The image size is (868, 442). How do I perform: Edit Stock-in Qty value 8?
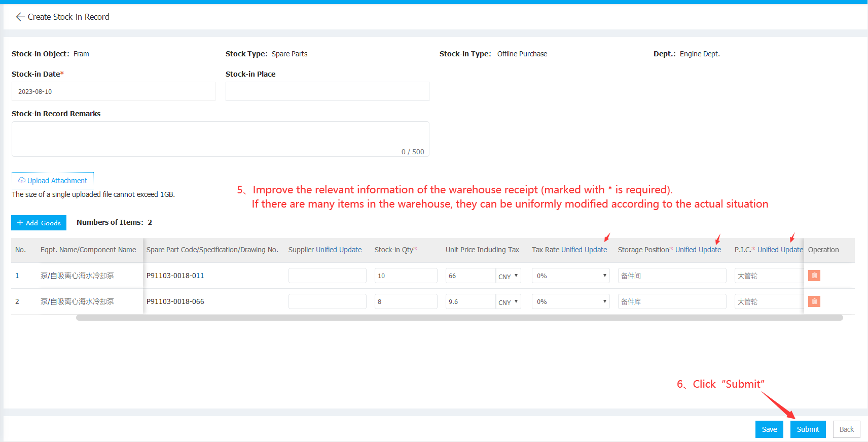pos(406,301)
